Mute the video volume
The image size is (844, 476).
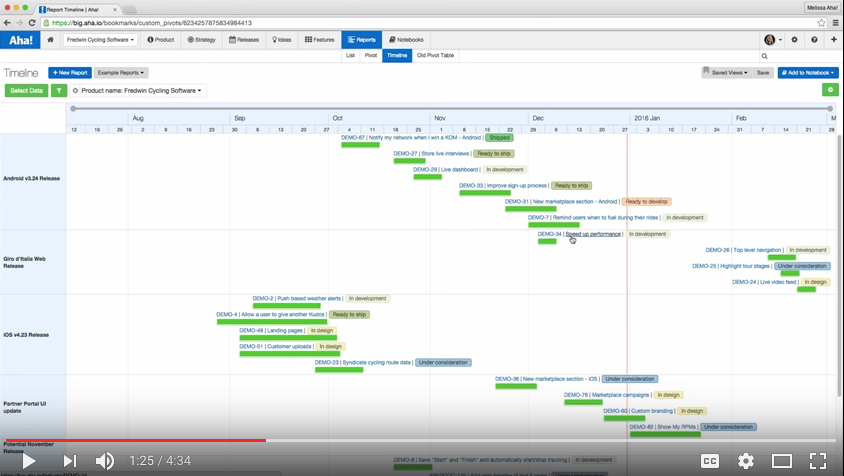[x=105, y=461]
